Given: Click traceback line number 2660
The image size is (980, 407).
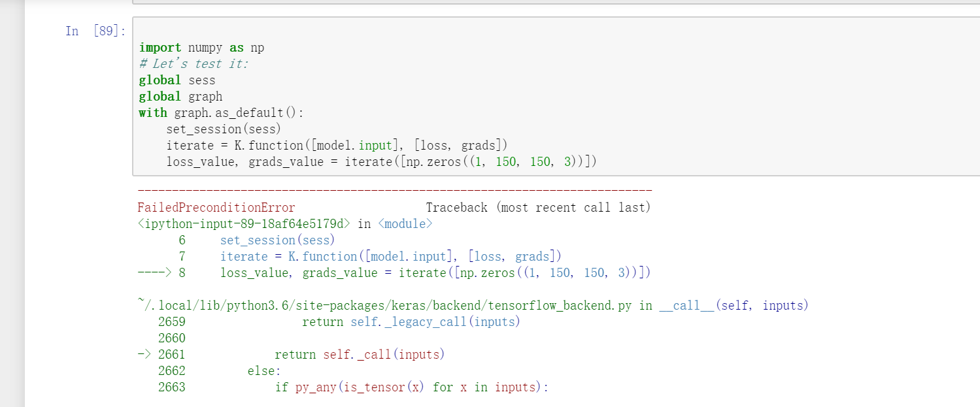Looking at the screenshot, I should click(172, 338).
